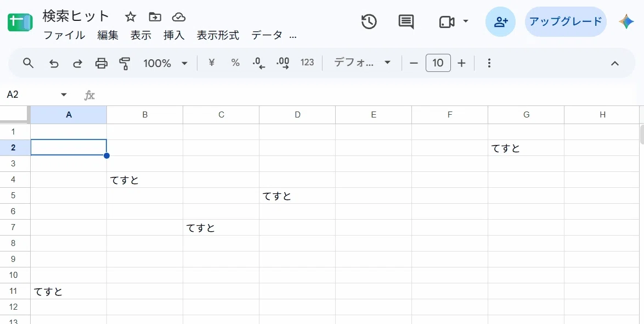This screenshot has width=644, height=324.
Task: Open the 100% zoom dropdown
Action: coord(165,63)
